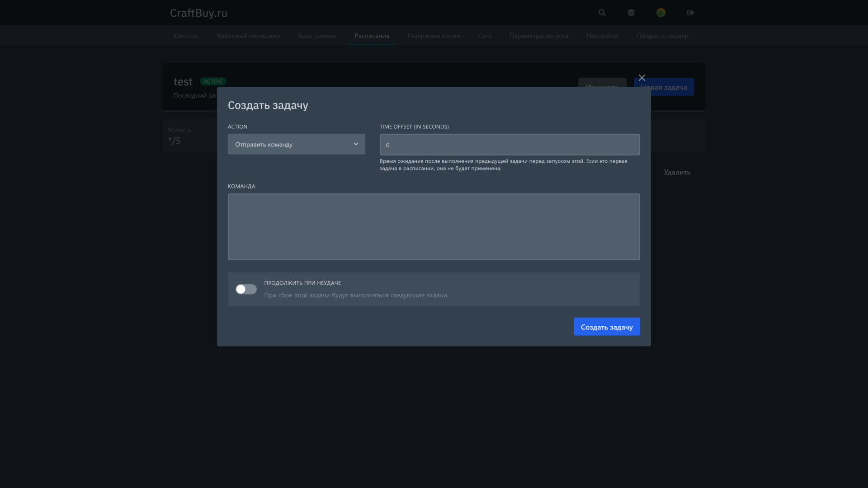Switch to Файловый менеджер tab
This screenshot has width=868, height=488.
click(248, 36)
